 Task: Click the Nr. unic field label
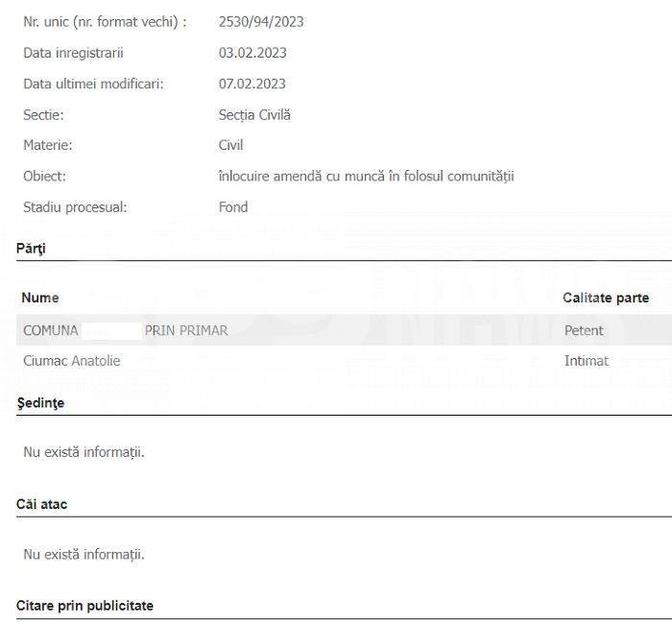(x=105, y=22)
